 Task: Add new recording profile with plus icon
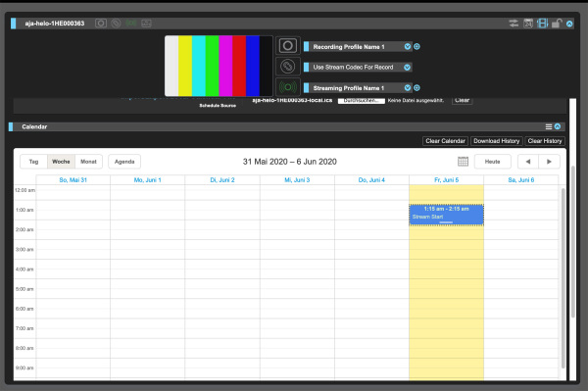416,46
